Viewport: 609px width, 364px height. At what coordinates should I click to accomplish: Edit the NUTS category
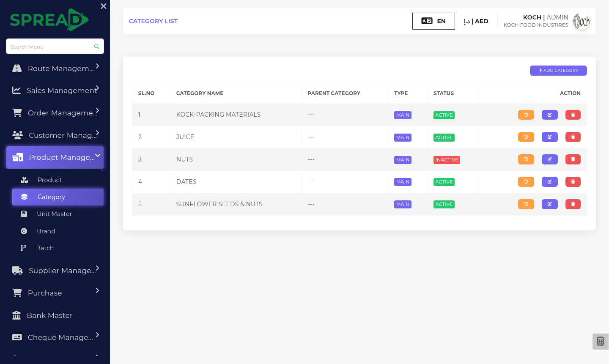pyautogui.click(x=550, y=159)
